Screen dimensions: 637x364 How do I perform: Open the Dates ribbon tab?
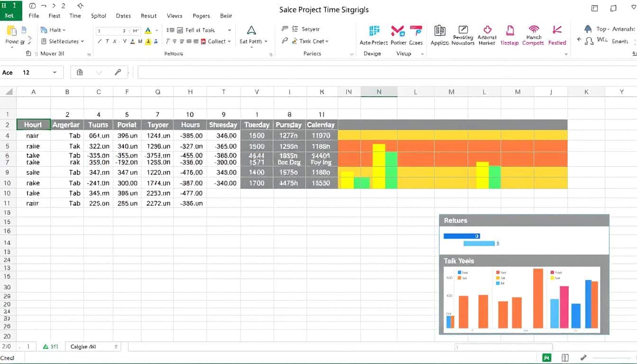pyautogui.click(x=123, y=16)
